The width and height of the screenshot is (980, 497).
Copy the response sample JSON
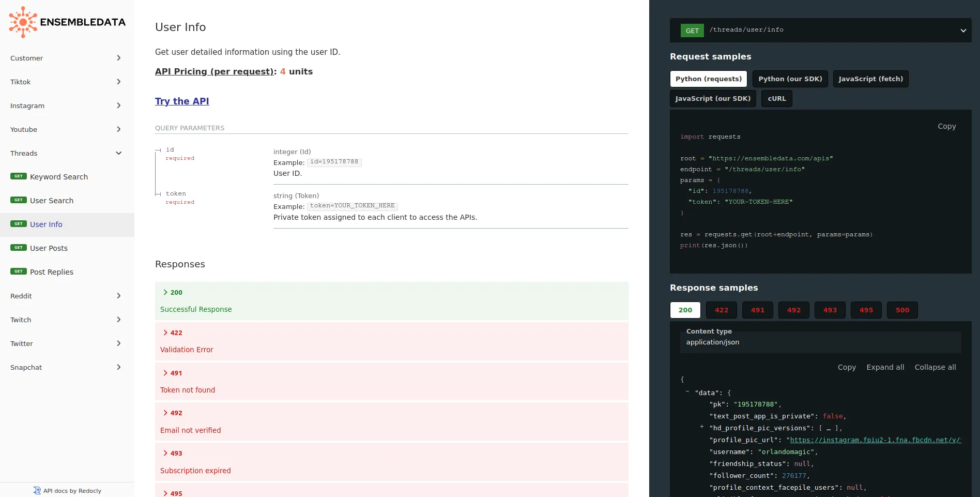tap(847, 367)
